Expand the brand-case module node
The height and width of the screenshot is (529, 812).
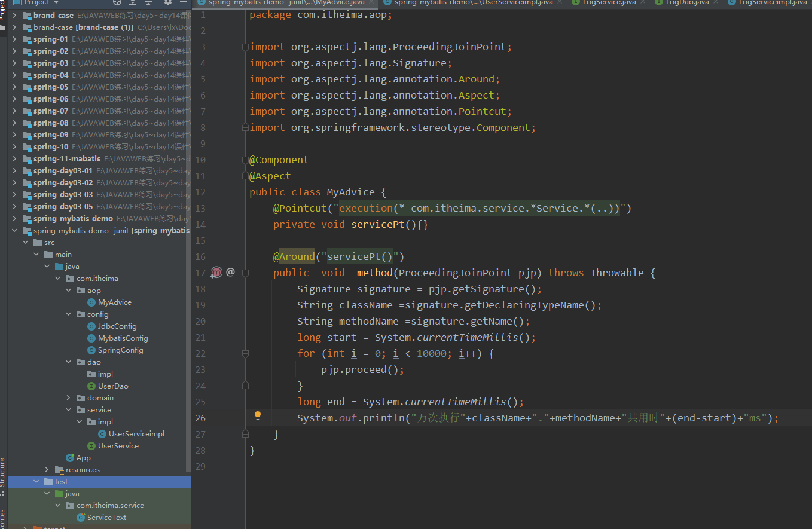click(15, 16)
